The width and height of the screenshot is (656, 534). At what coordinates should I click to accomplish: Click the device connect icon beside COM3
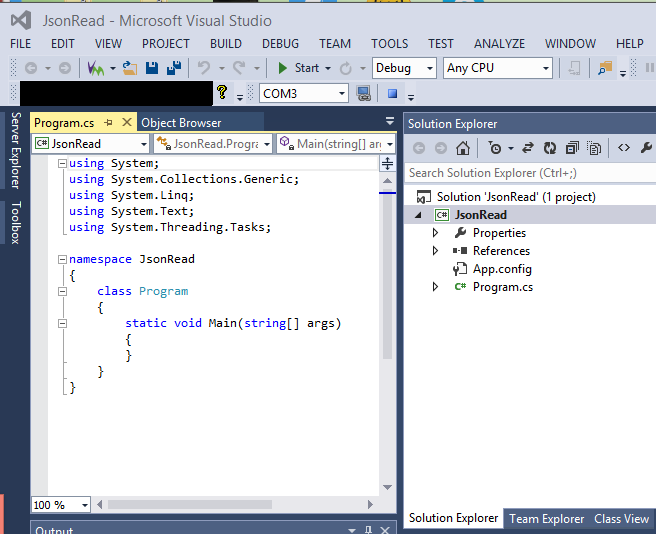[x=364, y=93]
